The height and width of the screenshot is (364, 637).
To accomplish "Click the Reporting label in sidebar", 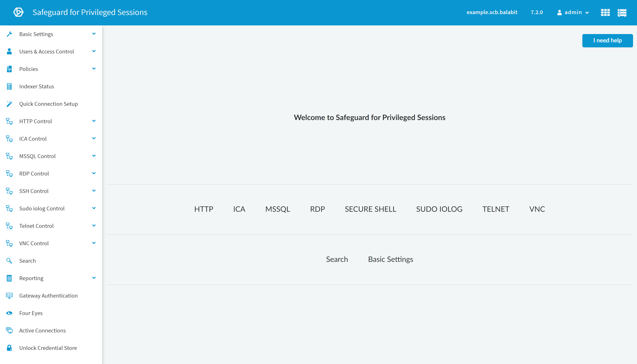I will click(x=31, y=278).
